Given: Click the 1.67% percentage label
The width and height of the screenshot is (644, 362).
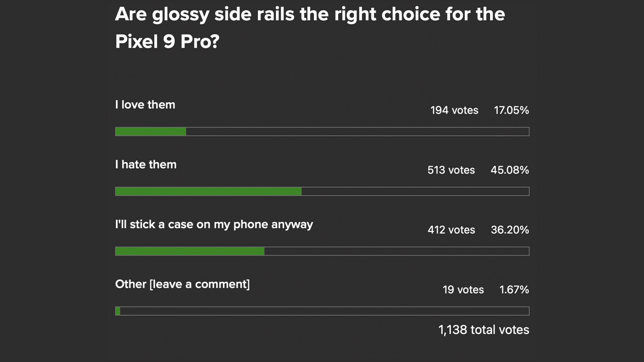Looking at the screenshot, I should [514, 290].
